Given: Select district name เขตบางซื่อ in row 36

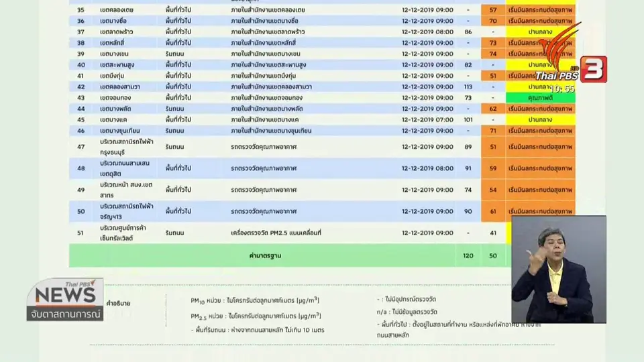Looking at the screenshot, I should [x=113, y=21].
